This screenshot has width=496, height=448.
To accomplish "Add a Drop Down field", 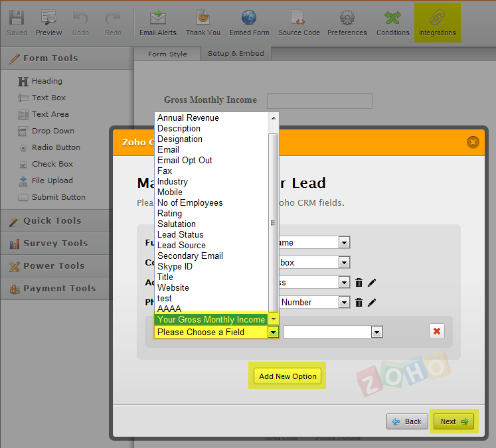I will point(46,131).
